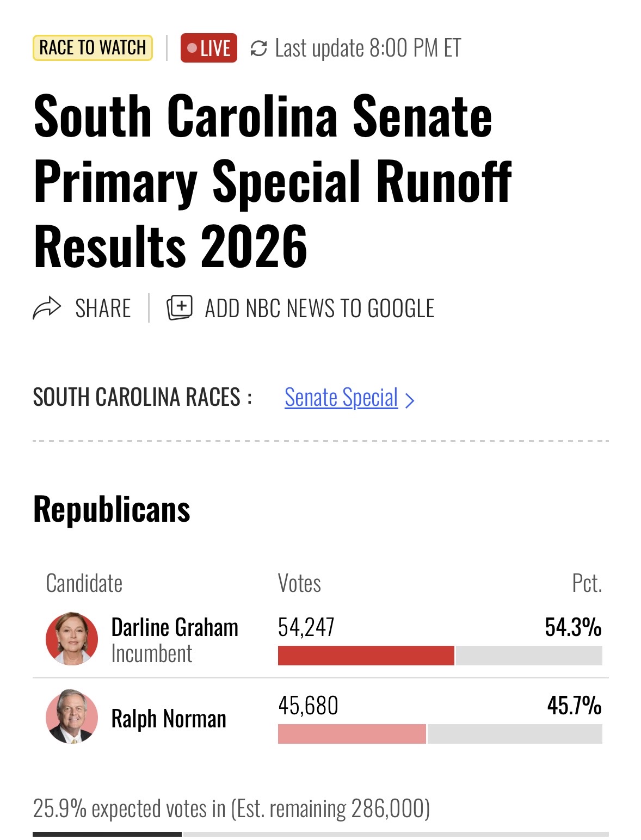Click the red LIVE badge
The height and width of the screenshot is (840, 641).
[x=209, y=48]
